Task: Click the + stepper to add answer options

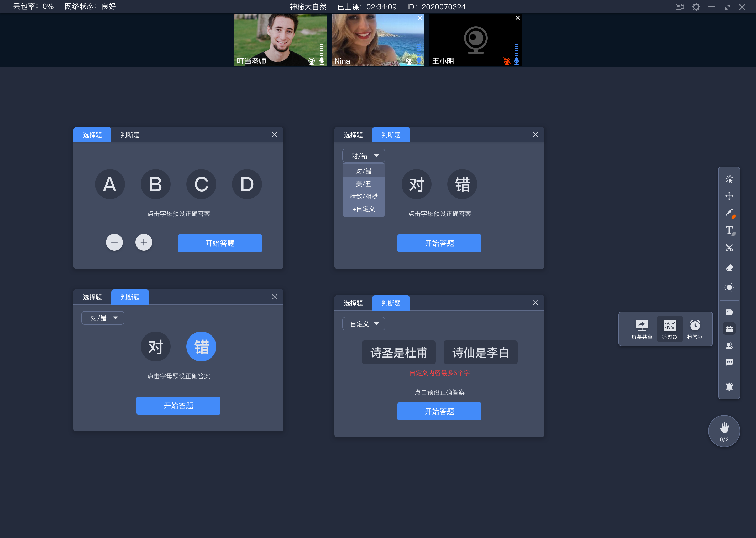Action: [x=144, y=242]
